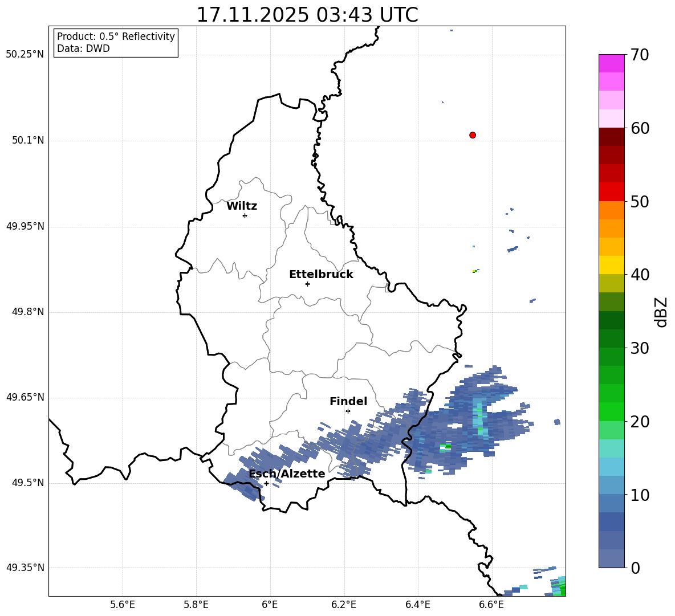Screen dimensions: 675x616
Task: Click the colorbar tick value 20
Action: [x=640, y=422]
